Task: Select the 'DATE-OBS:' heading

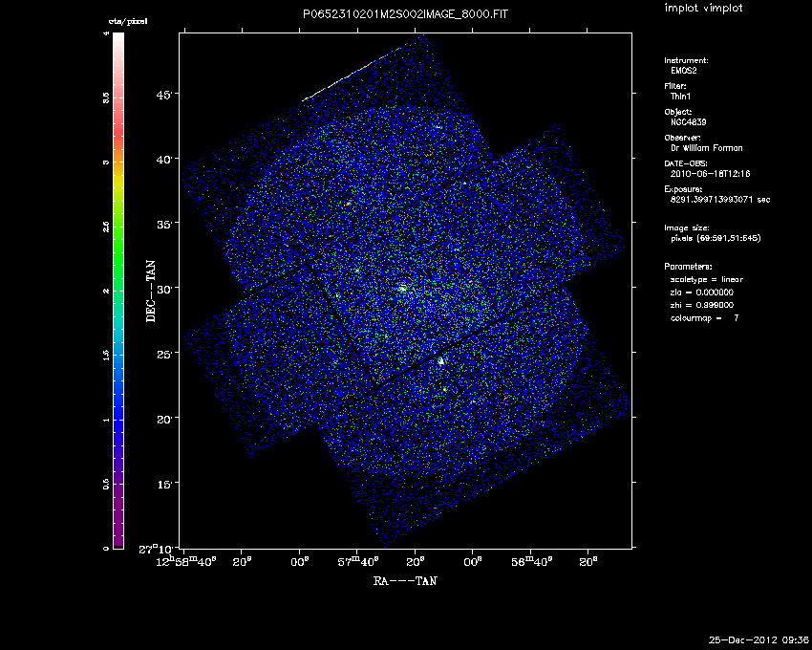Action: click(686, 163)
